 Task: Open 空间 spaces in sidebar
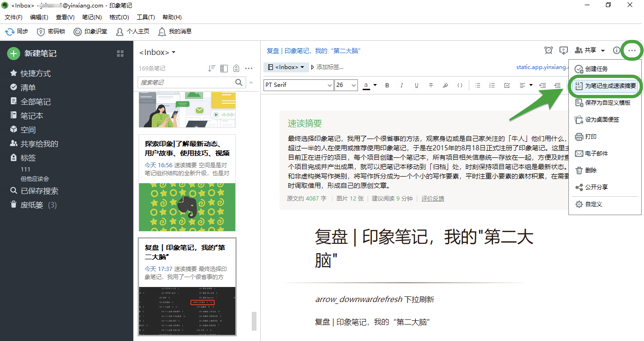point(23,130)
